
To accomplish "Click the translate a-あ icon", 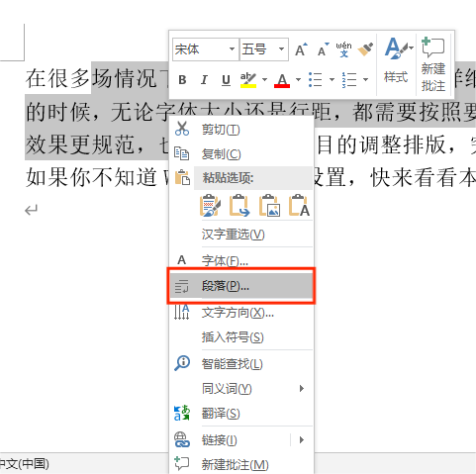I will pyautogui.click(x=182, y=413).
